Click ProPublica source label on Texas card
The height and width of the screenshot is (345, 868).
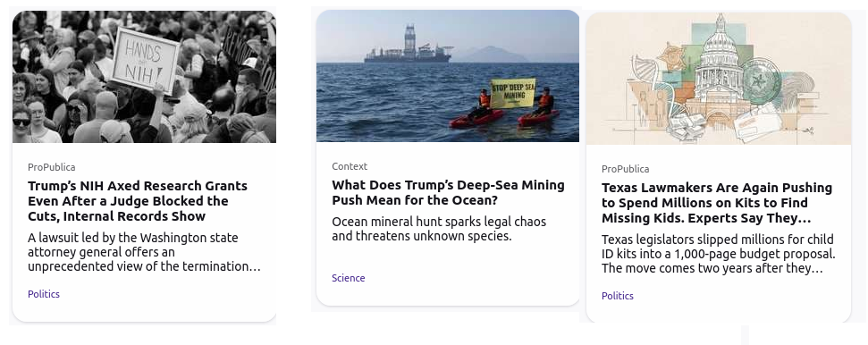pos(626,169)
